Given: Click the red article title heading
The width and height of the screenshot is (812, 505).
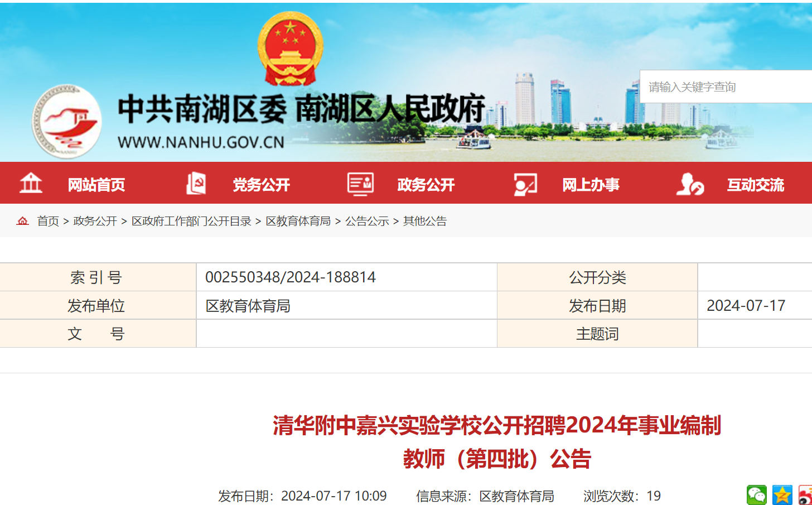Looking at the screenshot, I should click(497, 442).
